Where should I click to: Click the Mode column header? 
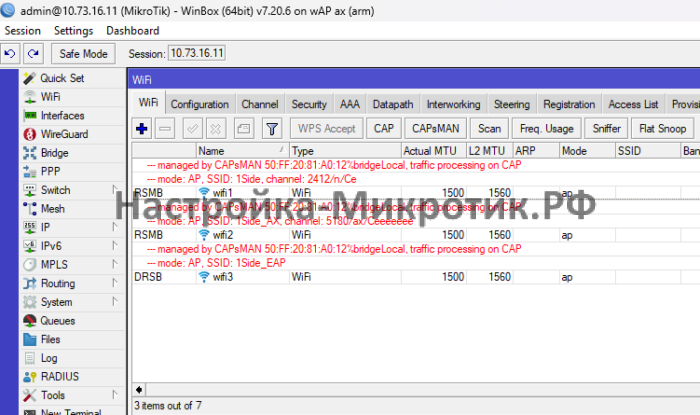tap(587, 151)
